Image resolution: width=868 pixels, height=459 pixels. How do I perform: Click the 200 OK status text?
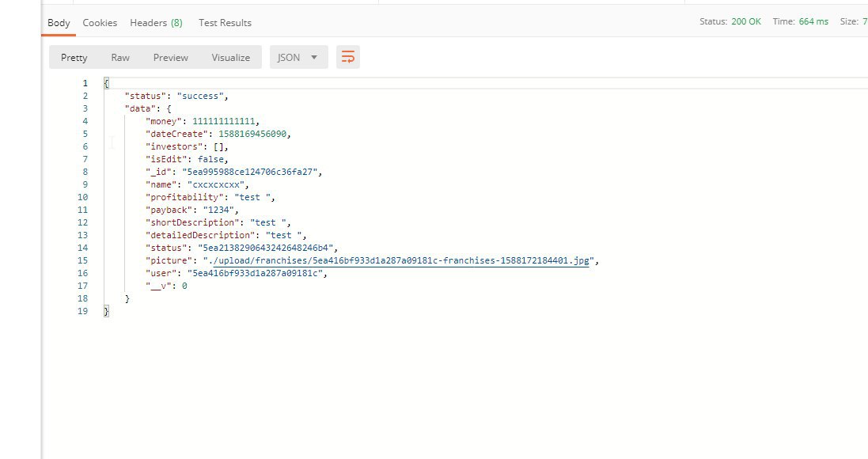click(x=745, y=21)
